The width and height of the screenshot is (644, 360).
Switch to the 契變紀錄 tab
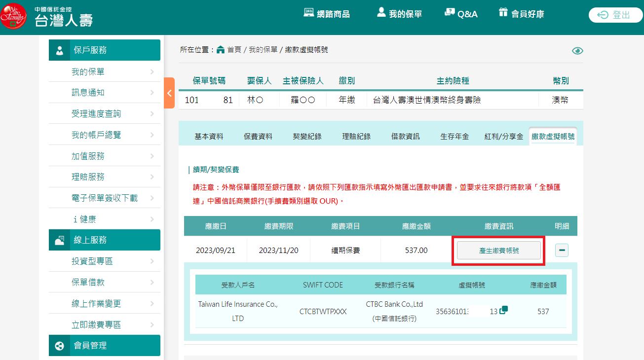click(307, 137)
